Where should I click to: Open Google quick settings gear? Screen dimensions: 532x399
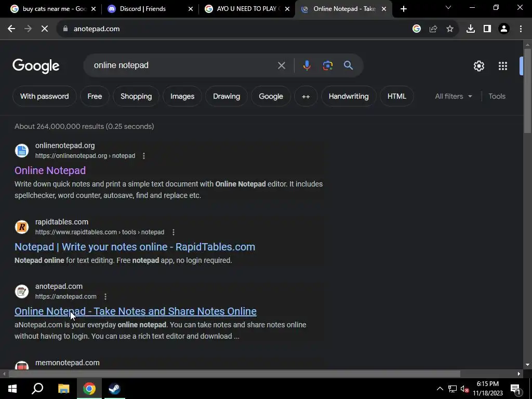point(478,66)
